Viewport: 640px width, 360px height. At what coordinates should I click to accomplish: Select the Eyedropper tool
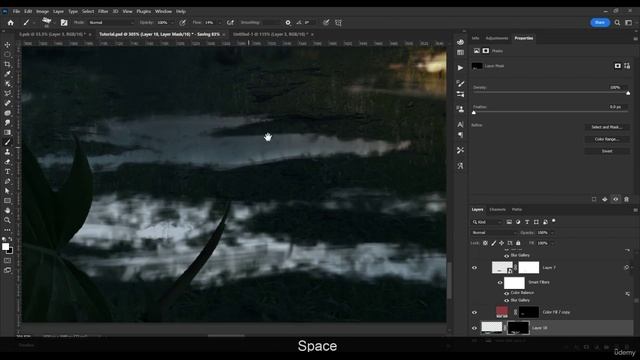tap(7, 74)
